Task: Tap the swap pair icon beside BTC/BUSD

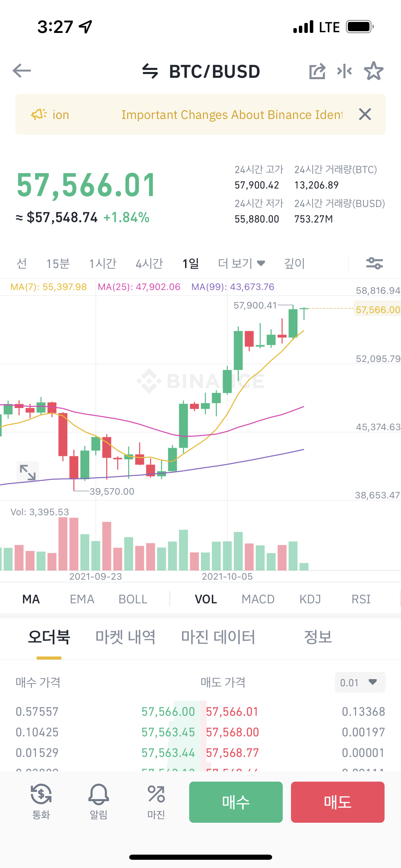Action: pos(150,71)
